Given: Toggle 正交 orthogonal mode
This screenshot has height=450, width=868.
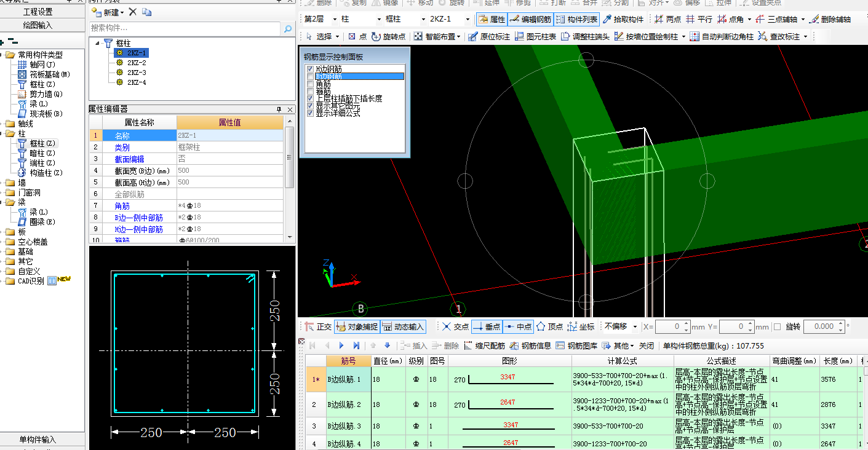Looking at the screenshot, I should click(318, 326).
